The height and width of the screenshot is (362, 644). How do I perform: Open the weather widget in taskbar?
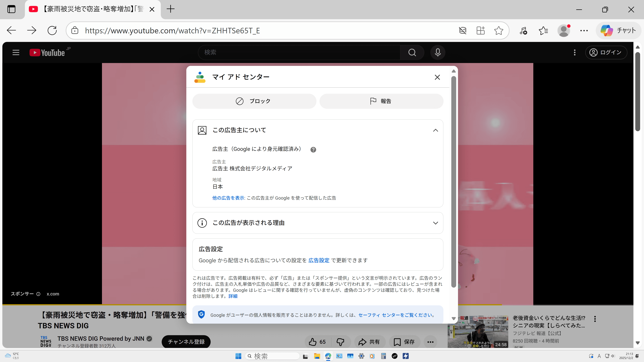pyautogui.click(x=12, y=356)
